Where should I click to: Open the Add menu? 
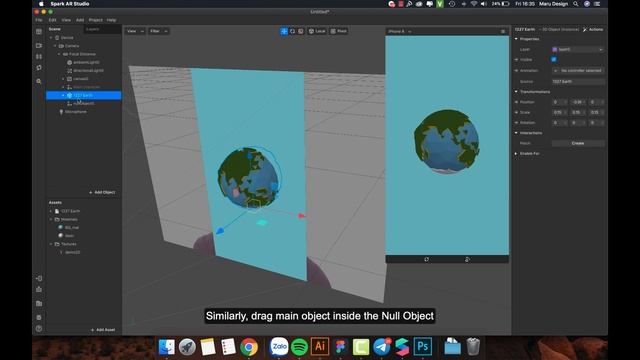[x=80, y=20]
